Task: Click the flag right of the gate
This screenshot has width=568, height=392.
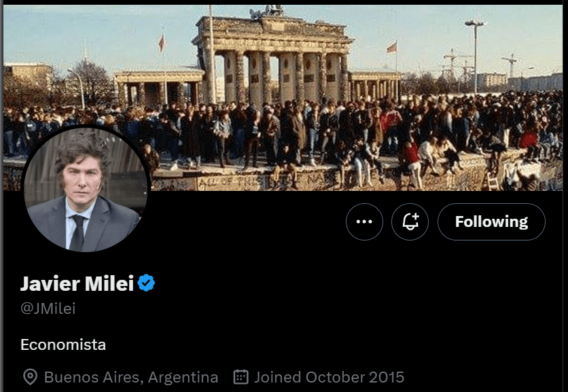Action: click(x=391, y=48)
